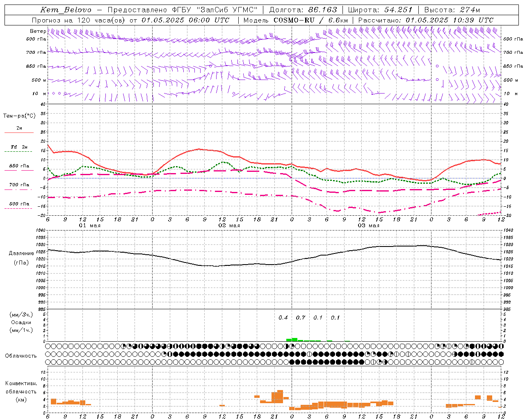Click the 0.4 precipitation amount value

tap(283, 317)
